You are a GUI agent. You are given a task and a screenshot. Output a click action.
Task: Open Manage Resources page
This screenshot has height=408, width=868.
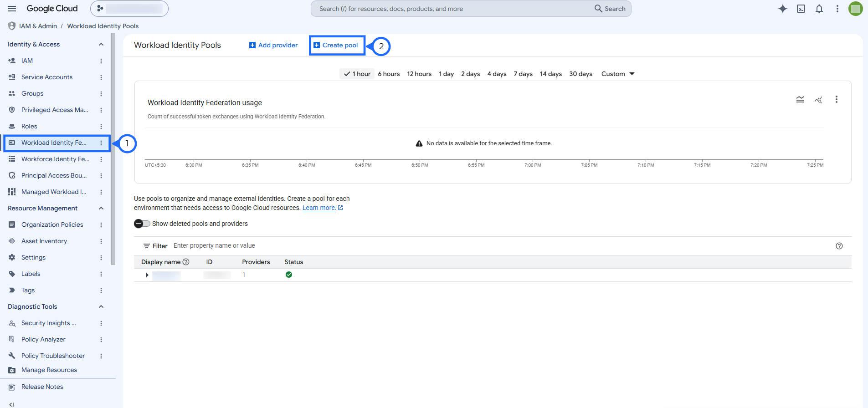coord(49,370)
